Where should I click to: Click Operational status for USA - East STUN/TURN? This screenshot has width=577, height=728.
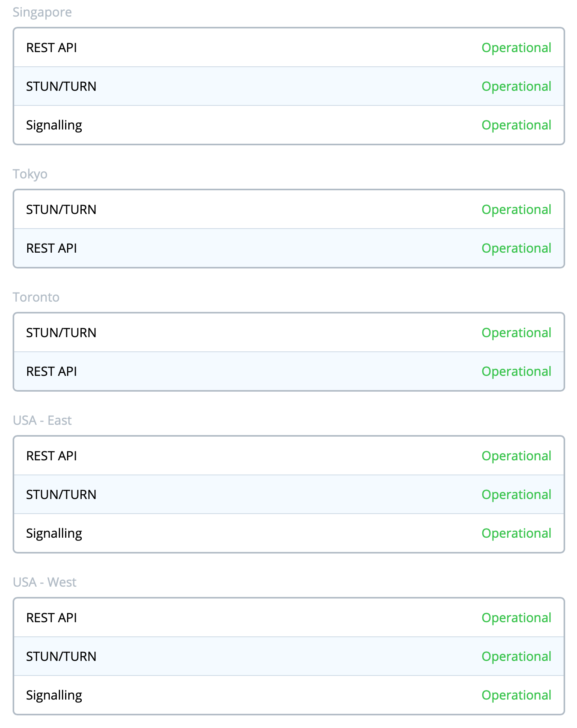click(x=516, y=495)
